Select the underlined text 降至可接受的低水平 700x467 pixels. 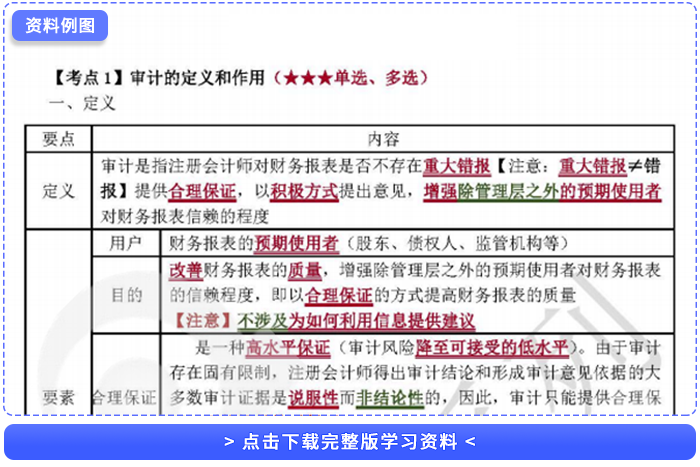pyautogui.click(x=492, y=347)
